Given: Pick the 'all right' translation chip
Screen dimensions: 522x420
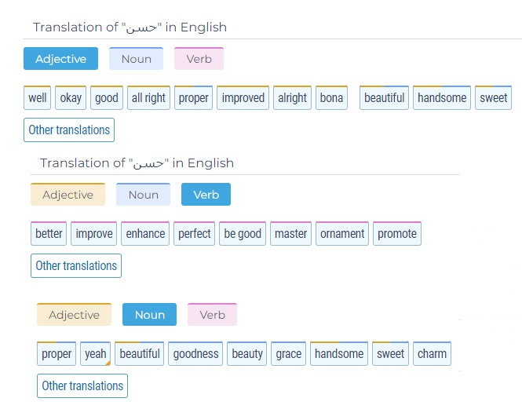Looking at the screenshot, I should click(x=148, y=98).
